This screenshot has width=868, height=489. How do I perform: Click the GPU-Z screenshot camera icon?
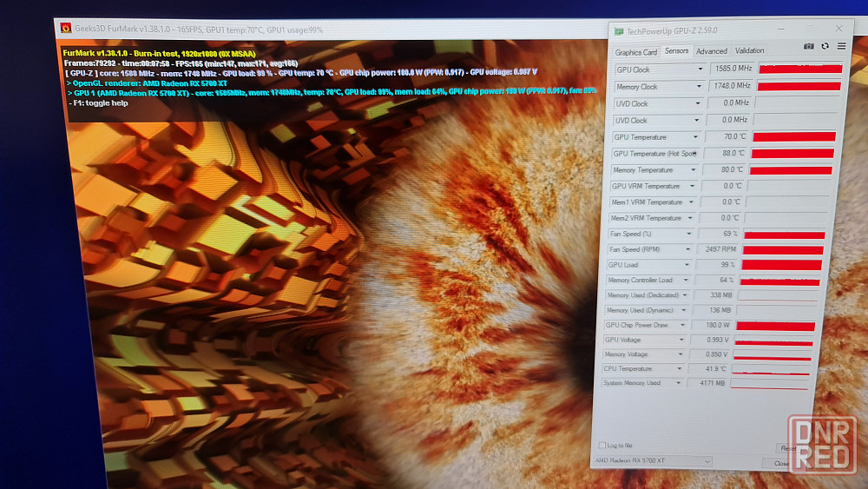tap(809, 47)
